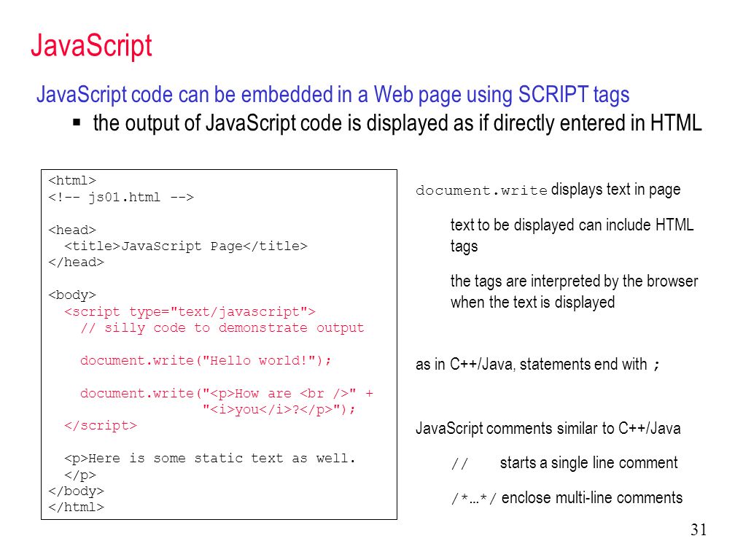The height and width of the screenshot is (560, 735).
Task: Click the document.write How are line
Action: [227, 393]
